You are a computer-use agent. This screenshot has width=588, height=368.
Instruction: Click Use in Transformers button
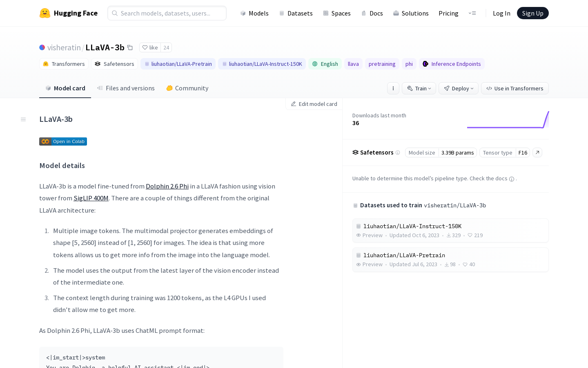515,88
